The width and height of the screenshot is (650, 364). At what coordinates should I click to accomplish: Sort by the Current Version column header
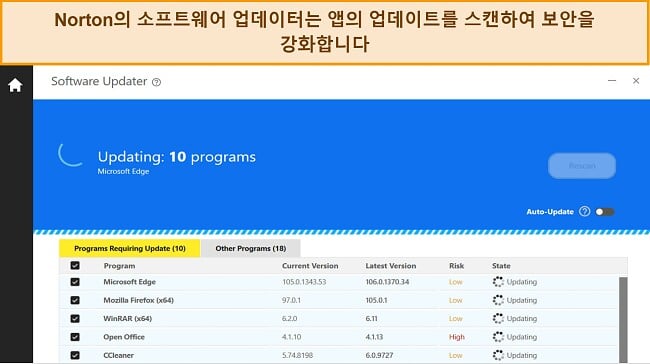click(x=310, y=266)
